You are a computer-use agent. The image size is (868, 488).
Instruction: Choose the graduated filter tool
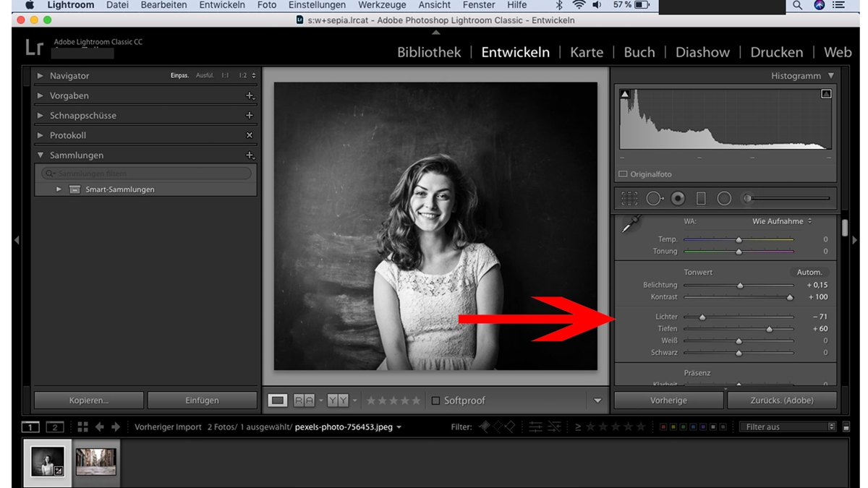701,198
